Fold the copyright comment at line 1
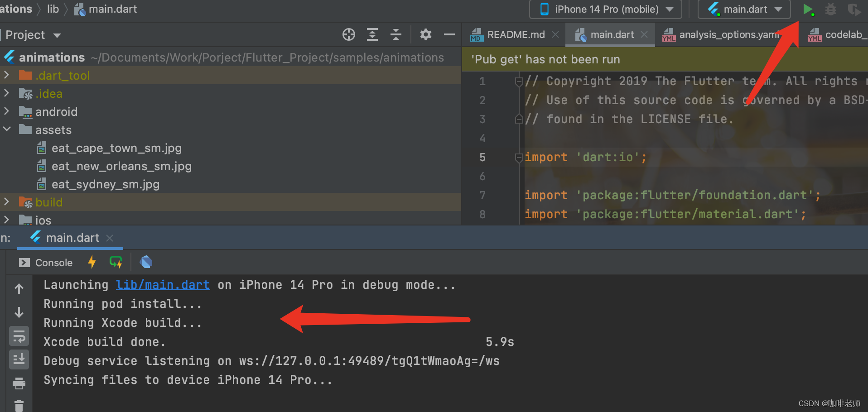Viewport: 868px width, 412px height. (519, 81)
